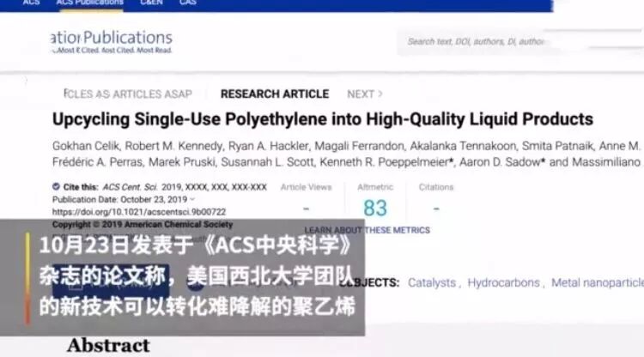Open author Smita Patnaik
644x357 pixels.
click(x=557, y=146)
